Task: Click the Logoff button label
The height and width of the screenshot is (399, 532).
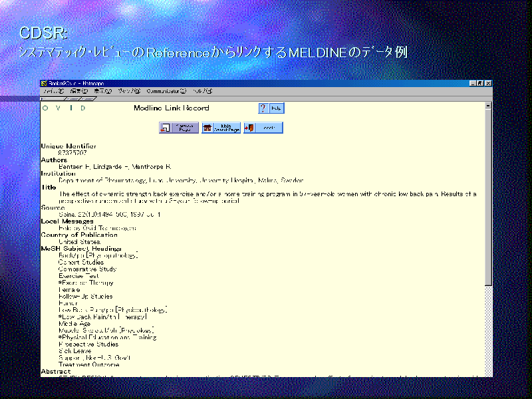Action: click(x=269, y=128)
